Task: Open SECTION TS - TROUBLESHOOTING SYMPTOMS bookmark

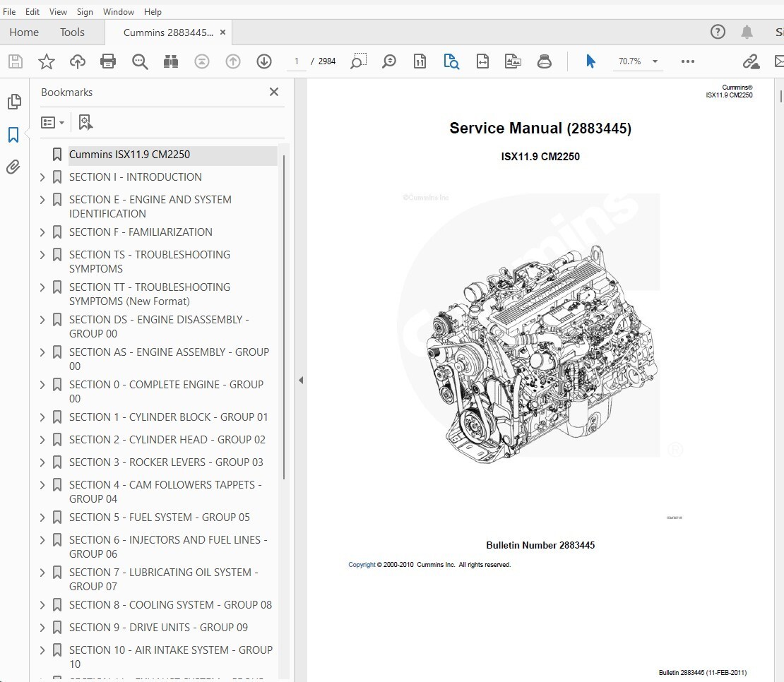Action: pos(150,262)
